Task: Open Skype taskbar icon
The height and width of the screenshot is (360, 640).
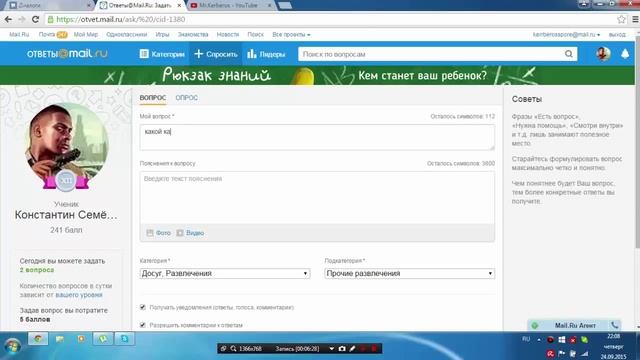Action: 124,339
